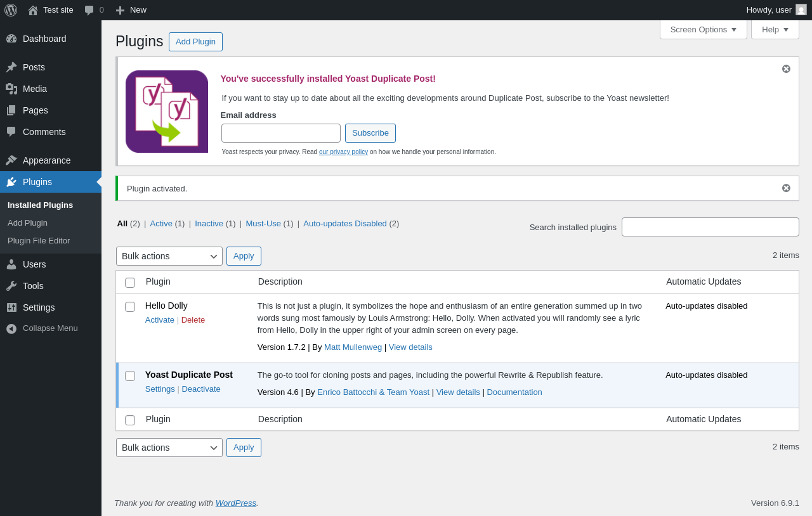812x516 pixels.
Task: Click the Yoast Duplicate Post logo image
Action: (x=167, y=112)
